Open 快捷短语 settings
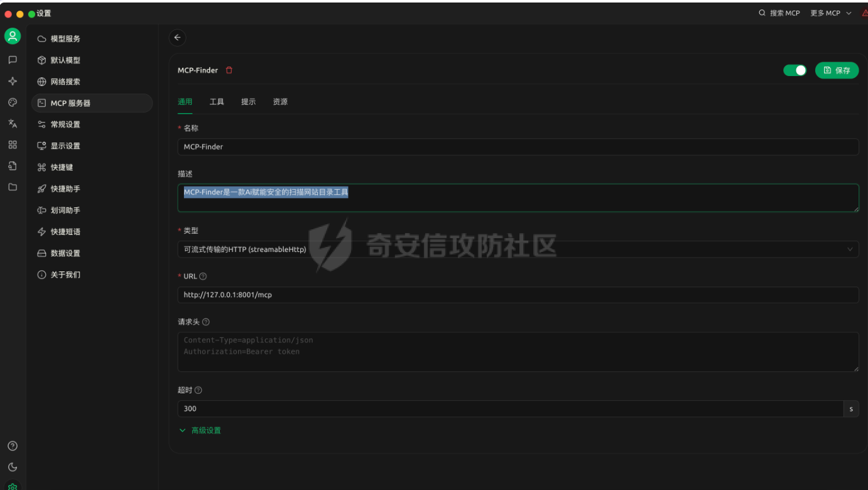The image size is (868, 490). 92,232
